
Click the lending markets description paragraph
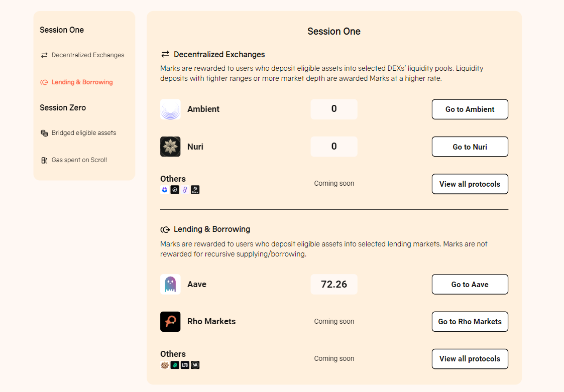(x=324, y=249)
